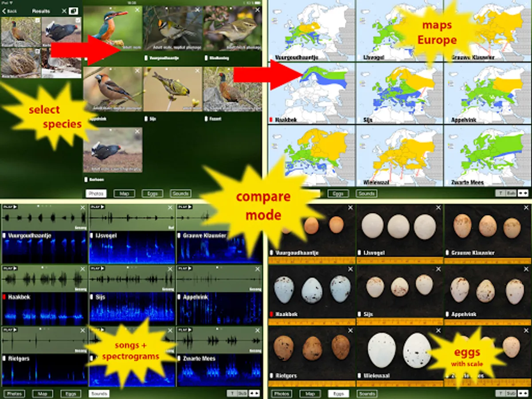The width and height of the screenshot is (532, 399).
Task: Close the Appelvink sound card
Action: [258, 269]
